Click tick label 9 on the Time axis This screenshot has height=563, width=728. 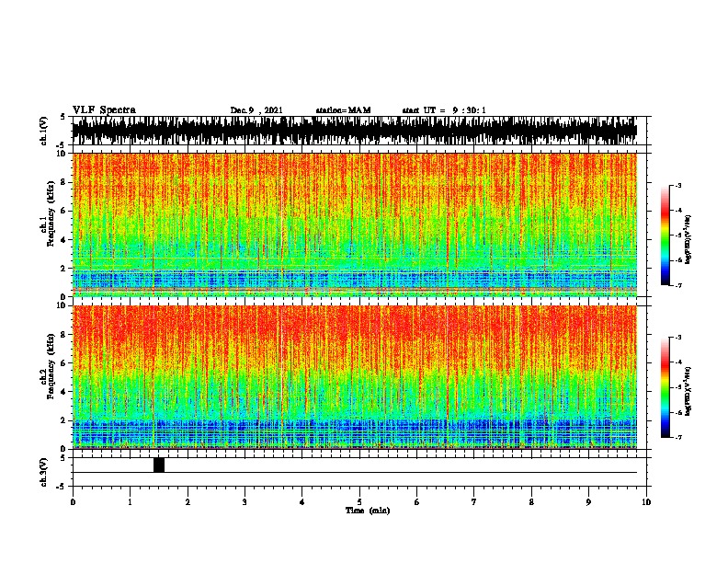click(x=588, y=502)
